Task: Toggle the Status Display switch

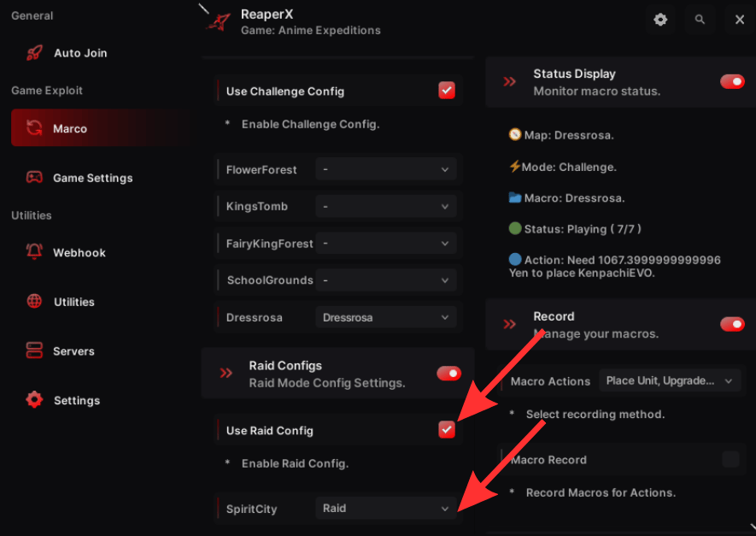Action: pos(732,81)
